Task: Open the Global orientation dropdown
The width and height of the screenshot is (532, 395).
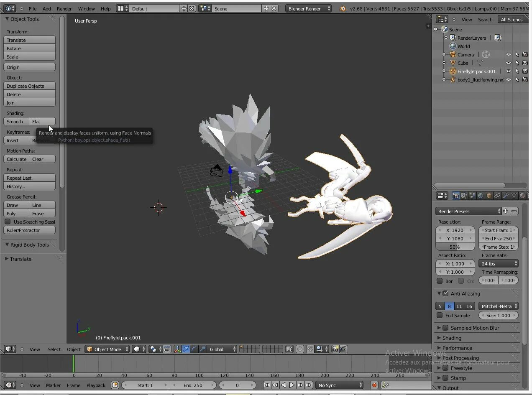Action: click(223, 349)
